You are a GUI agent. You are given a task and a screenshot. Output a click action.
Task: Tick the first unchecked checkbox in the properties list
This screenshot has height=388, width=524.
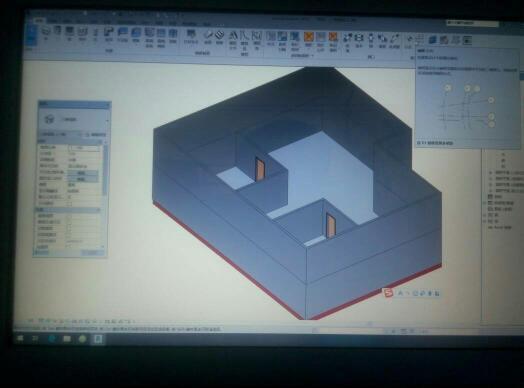point(70,203)
